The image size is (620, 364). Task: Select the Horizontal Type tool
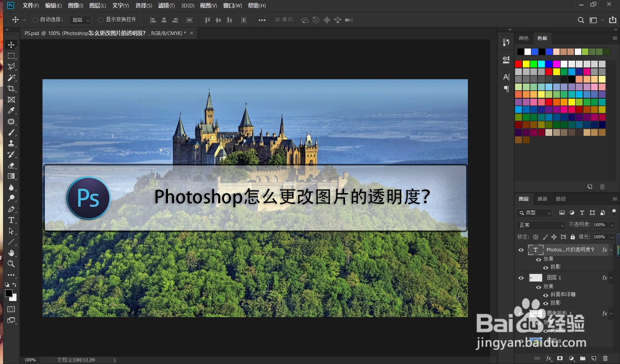[x=11, y=220]
